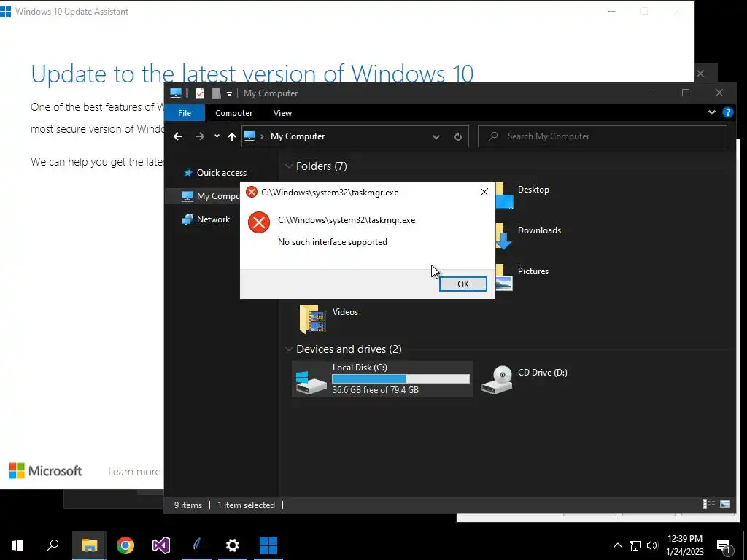Open the File ribbon tab
The width and height of the screenshot is (747, 560).
(185, 113)
